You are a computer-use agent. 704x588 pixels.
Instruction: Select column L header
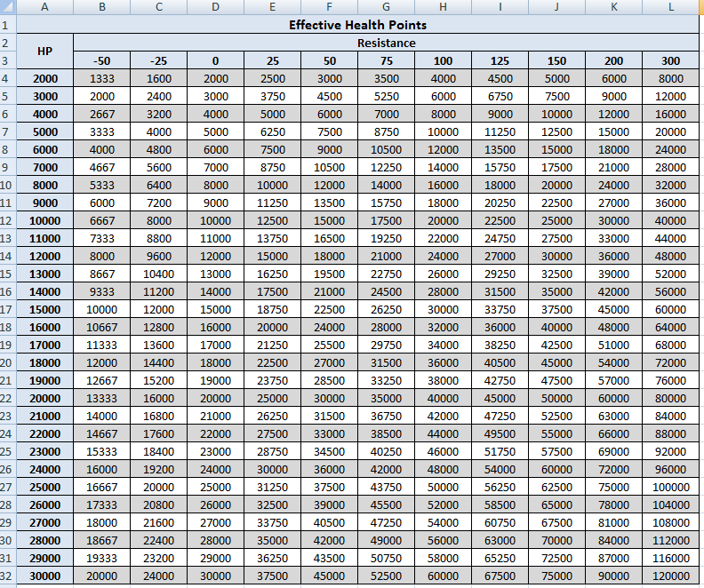coord(671,8)
